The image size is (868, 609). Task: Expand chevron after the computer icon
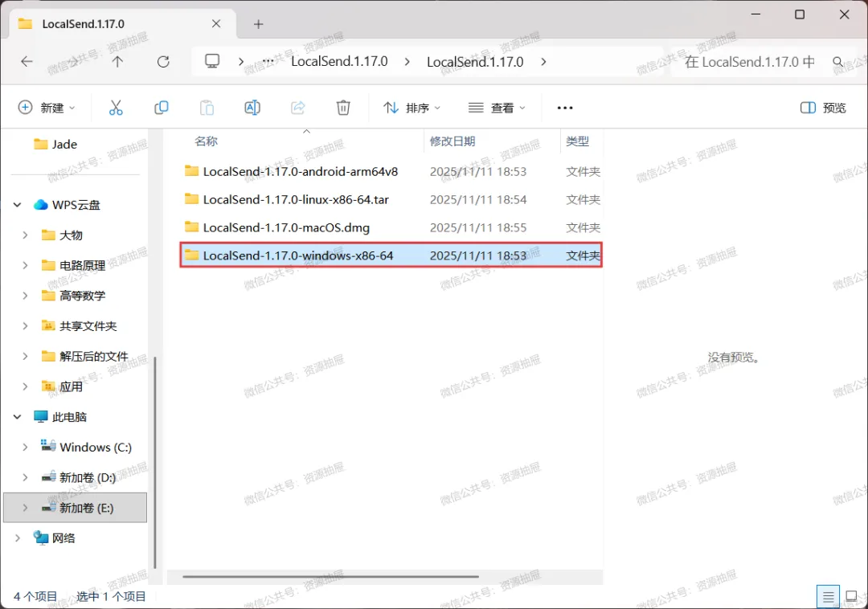[241, 61]
